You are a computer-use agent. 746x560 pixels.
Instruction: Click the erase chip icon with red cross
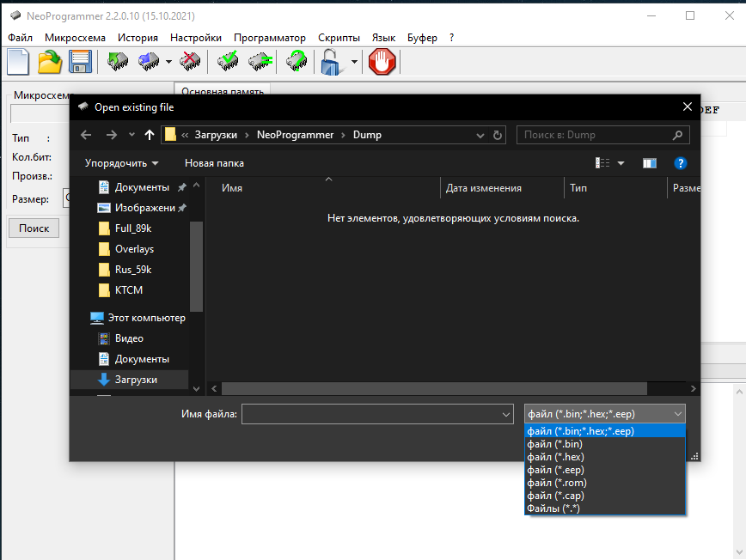pos(190,62)
